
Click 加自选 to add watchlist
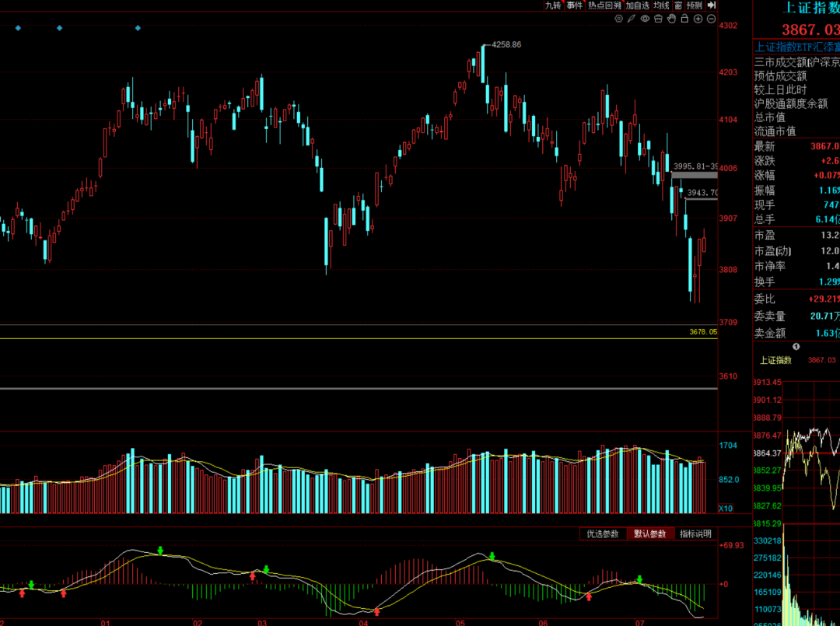click(638, 5)
